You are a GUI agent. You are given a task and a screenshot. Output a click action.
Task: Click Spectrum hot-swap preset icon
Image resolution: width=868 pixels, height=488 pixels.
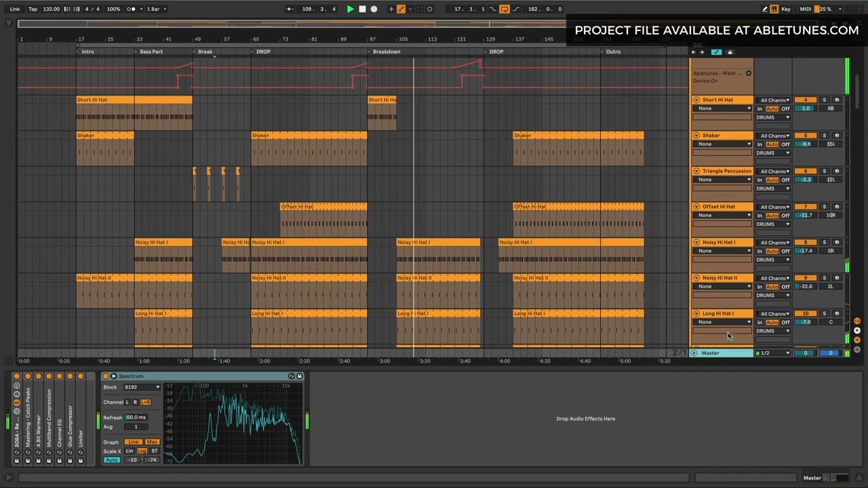pos(292,376)
